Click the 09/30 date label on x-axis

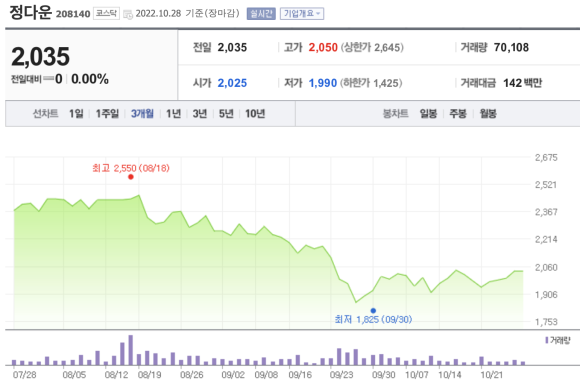(384, 375)
